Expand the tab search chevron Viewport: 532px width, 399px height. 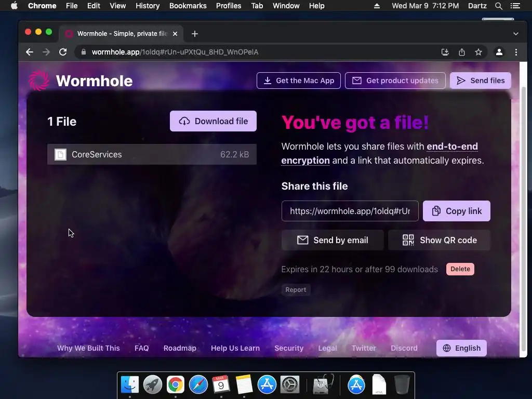click(x=516, y=34)
